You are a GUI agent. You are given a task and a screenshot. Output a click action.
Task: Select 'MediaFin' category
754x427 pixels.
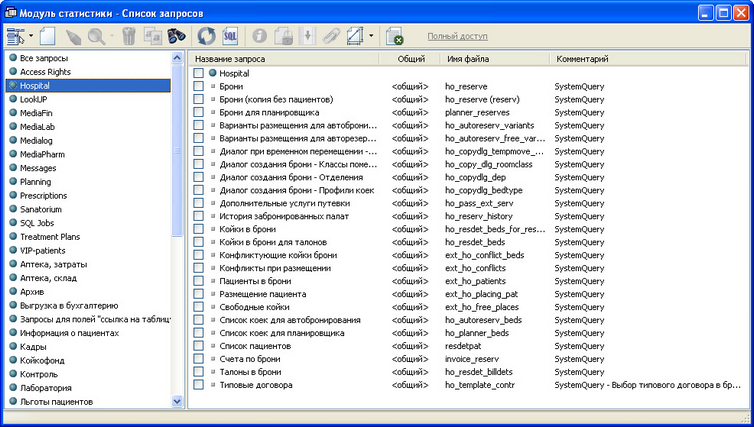(36, 113)
